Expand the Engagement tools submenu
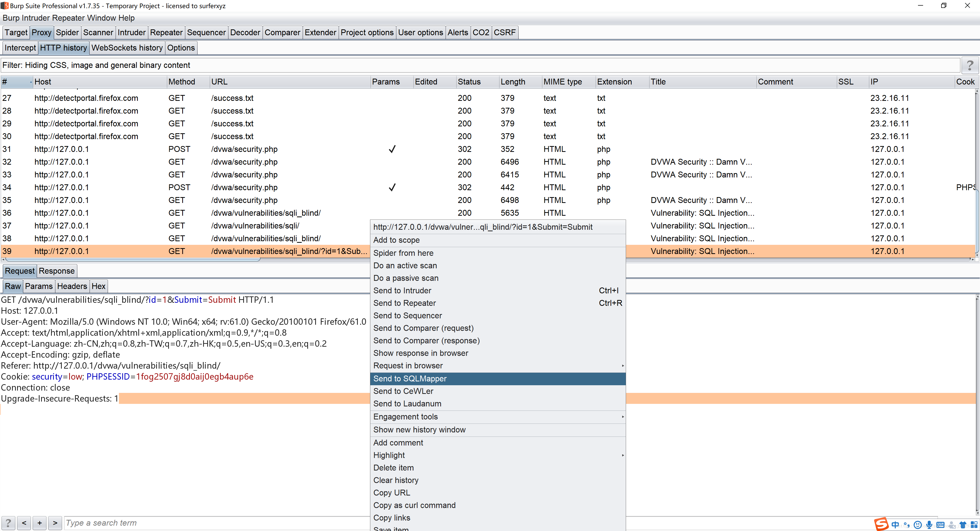 (498, 416)
